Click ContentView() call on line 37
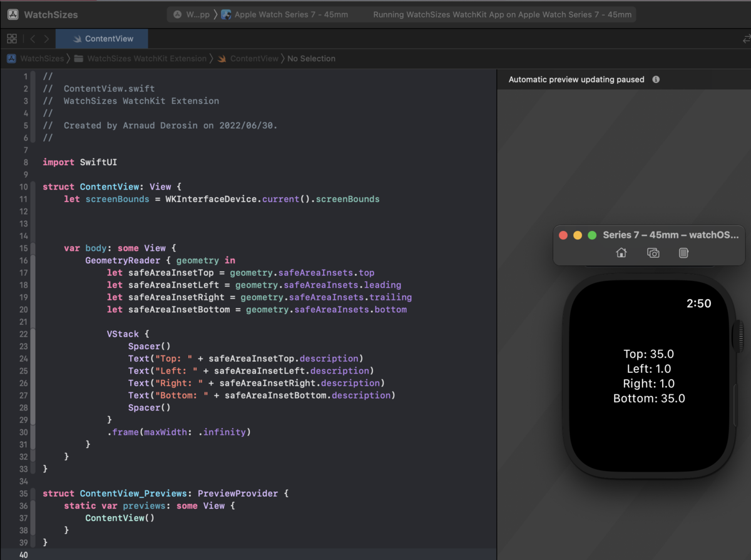Screen dimensions: 751x560 [120, 517]
